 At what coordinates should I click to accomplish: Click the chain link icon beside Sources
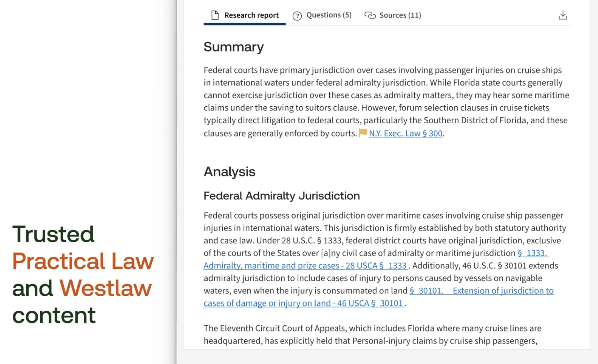[370, 15]
